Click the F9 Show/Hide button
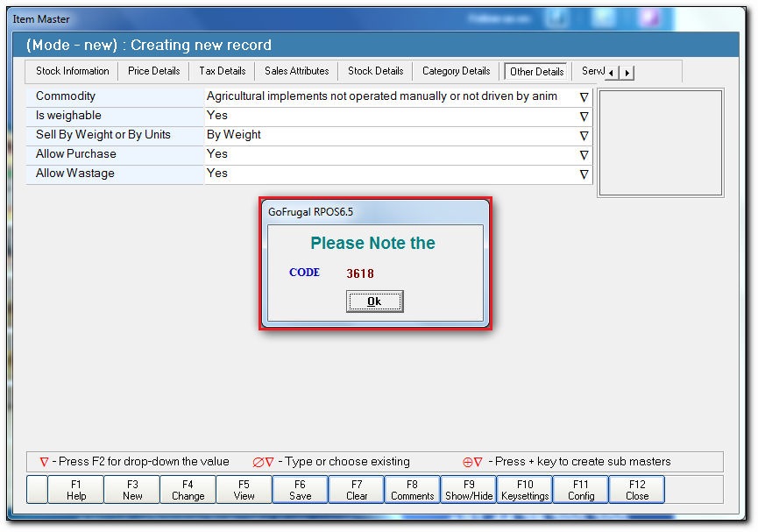The width and height of the screenshot is (758, 532). [469, 490]
